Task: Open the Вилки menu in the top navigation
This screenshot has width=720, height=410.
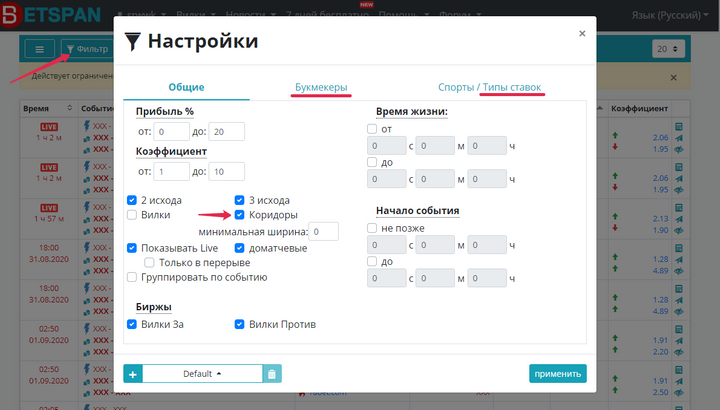Action: click(x=196, y=15)
